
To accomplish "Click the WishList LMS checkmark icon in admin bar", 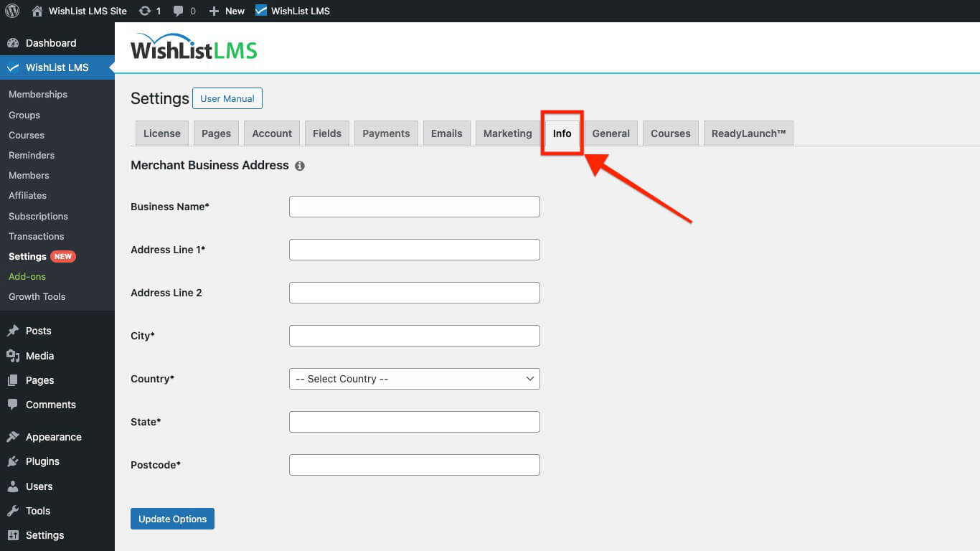I will pyautogui.click(x=260, y=11).
